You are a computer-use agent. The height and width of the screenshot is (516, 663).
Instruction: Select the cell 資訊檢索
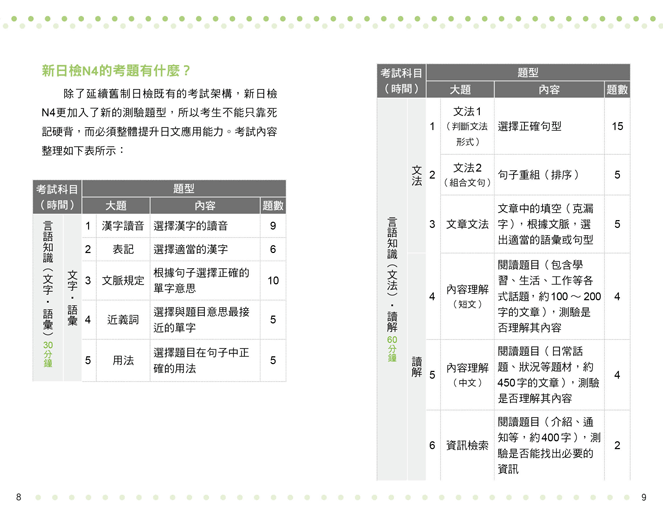(467, 445)
